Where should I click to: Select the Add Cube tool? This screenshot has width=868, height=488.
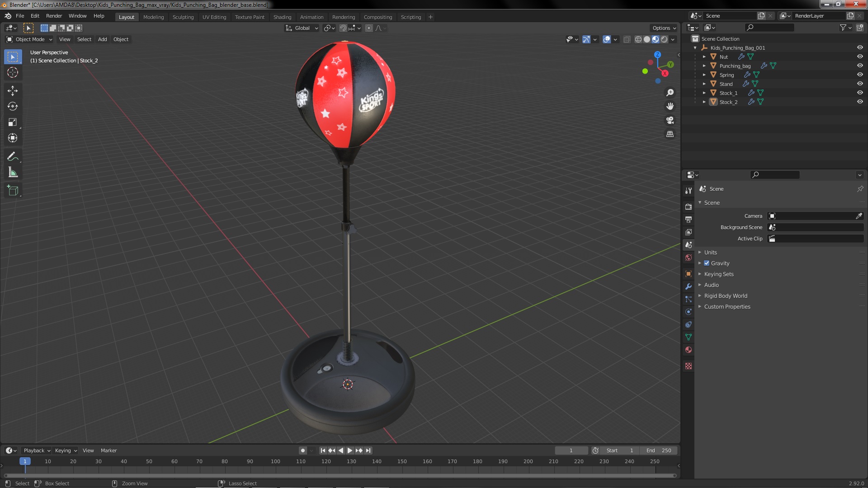click(13, 191)
